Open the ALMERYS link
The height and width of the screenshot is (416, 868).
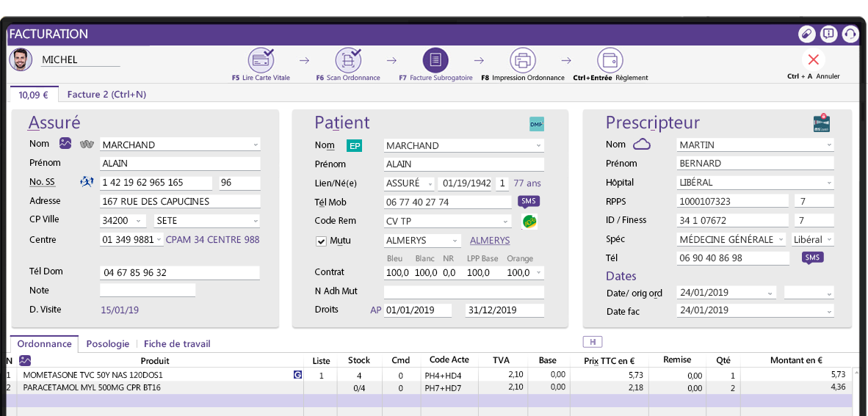[490, 241]
